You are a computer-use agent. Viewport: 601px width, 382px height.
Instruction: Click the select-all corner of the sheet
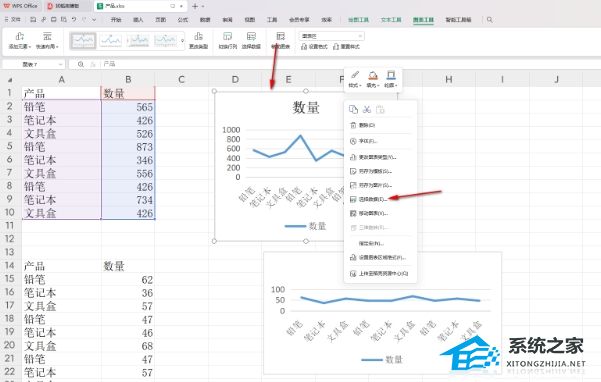click(10, 80)
